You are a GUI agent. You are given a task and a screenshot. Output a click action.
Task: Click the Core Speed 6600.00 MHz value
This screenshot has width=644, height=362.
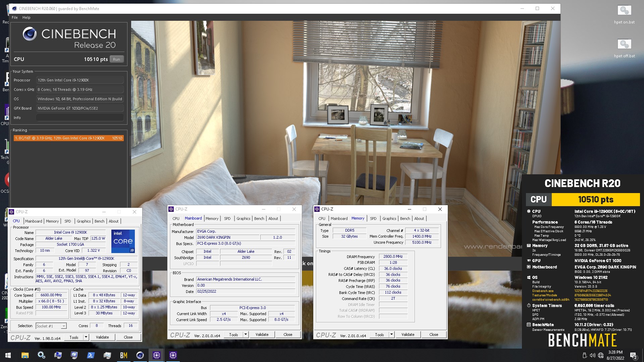pos(51,295)
